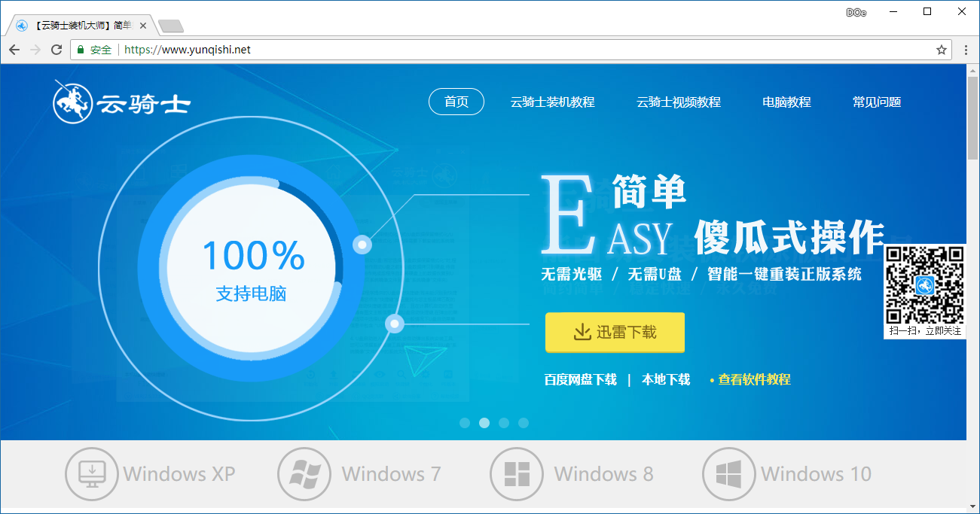Bookmark this page with star icon
Viewport: 980px width, 514px height.
(941, 50)
